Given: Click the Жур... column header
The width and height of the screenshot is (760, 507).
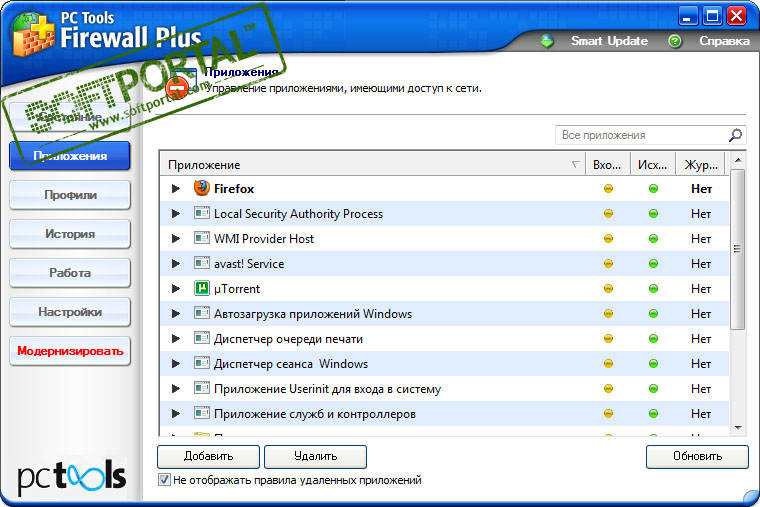Looking at the screenshot, I should pos(701,165).
